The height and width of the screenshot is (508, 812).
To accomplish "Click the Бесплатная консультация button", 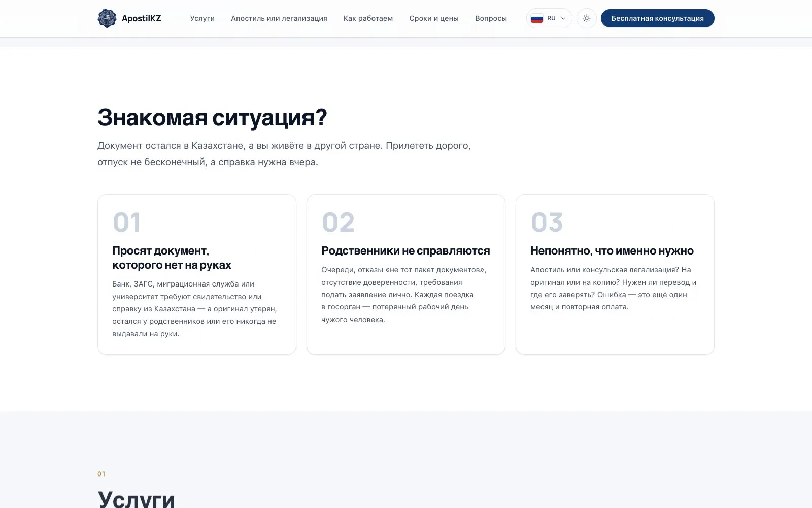I will [x=658, y=18].
